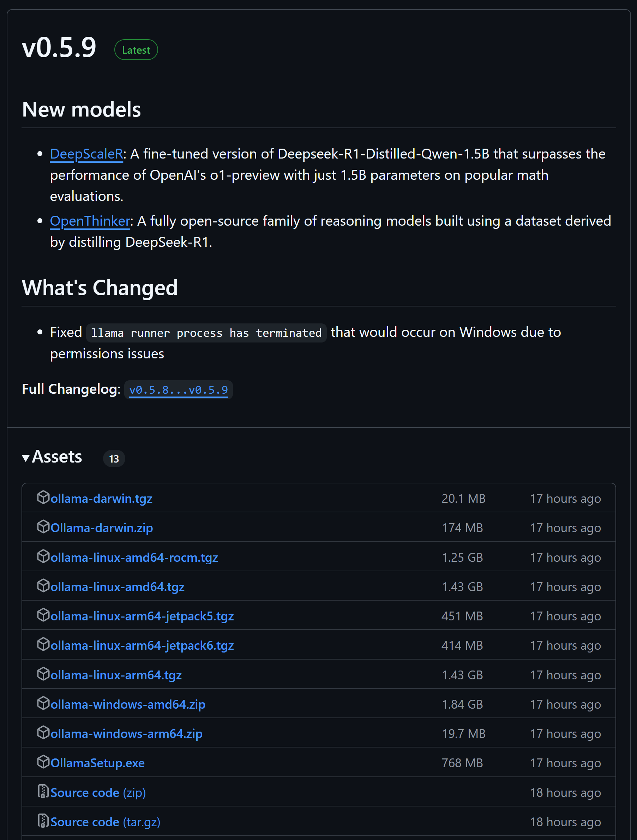The width and height of the screenshot is (637, 840).
Task: Download the OllamaSetup.exe installer
Action: click(x=97, y=763)
